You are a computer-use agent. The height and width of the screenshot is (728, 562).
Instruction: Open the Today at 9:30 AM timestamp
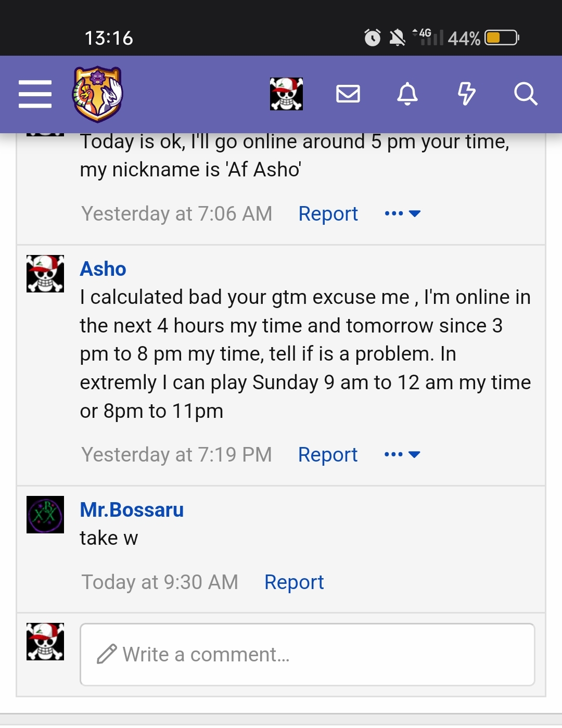(x=160, y=582)
